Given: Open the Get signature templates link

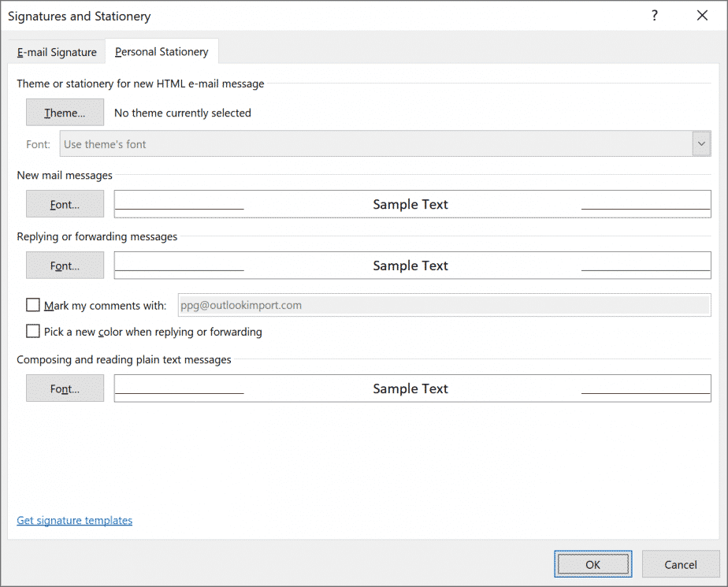Looking at the screenshot, I should tap(74, 520).
